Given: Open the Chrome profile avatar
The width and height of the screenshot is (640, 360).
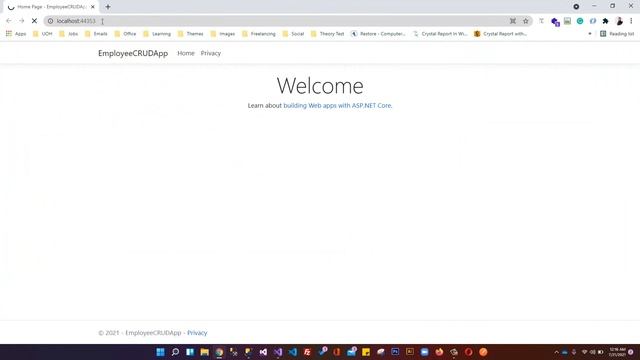Looking at the screenshot, I should (x=619, y=21).
